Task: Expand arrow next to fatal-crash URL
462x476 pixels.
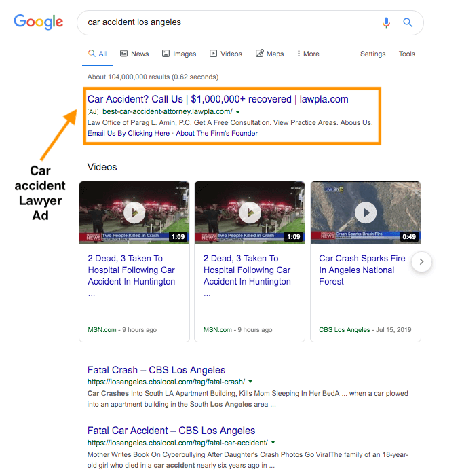Action: 250,382
